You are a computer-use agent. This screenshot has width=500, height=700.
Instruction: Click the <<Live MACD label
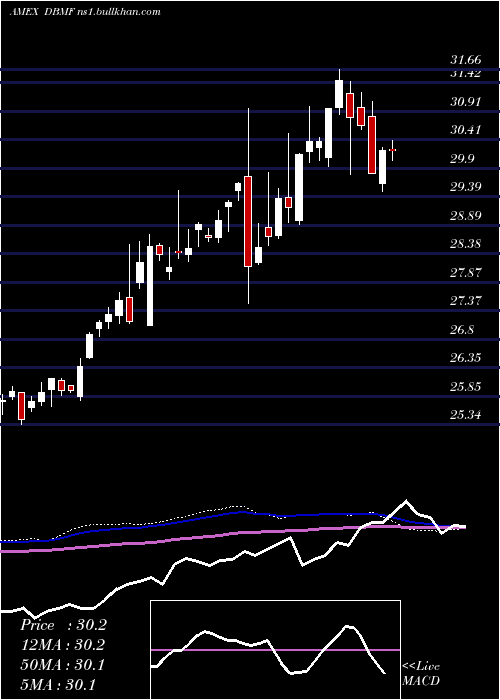tap(421, 674)
